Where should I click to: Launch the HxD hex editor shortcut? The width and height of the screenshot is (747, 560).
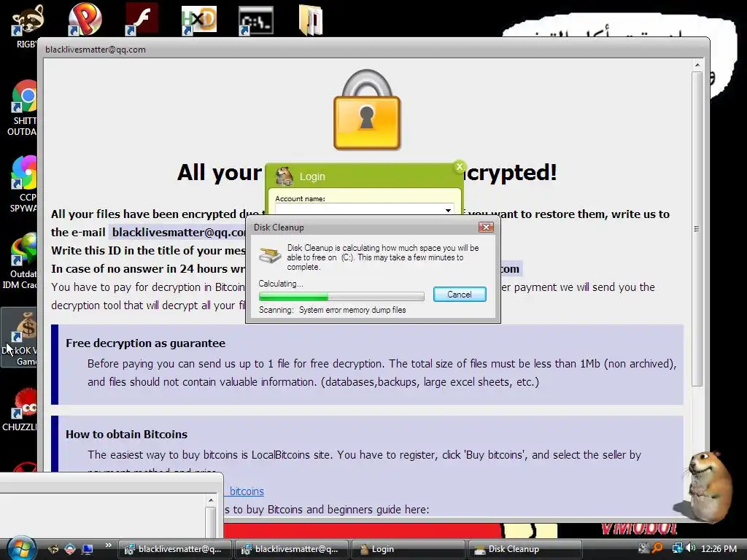coord(198,20)
